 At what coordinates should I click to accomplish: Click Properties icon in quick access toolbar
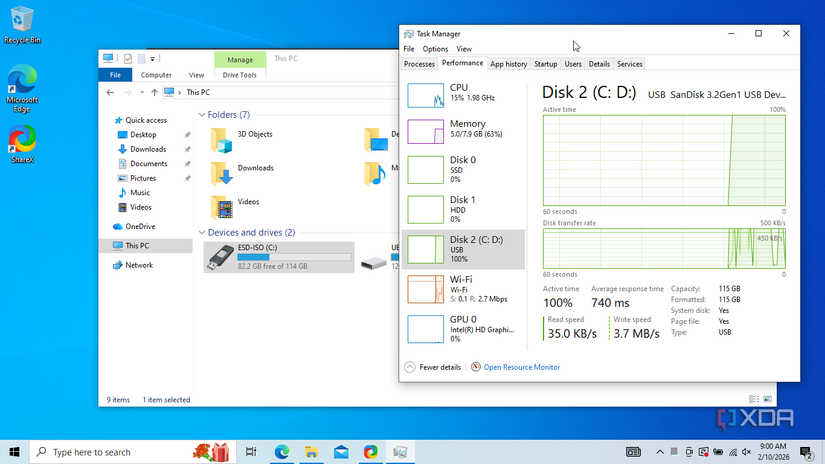click(128, 58)
